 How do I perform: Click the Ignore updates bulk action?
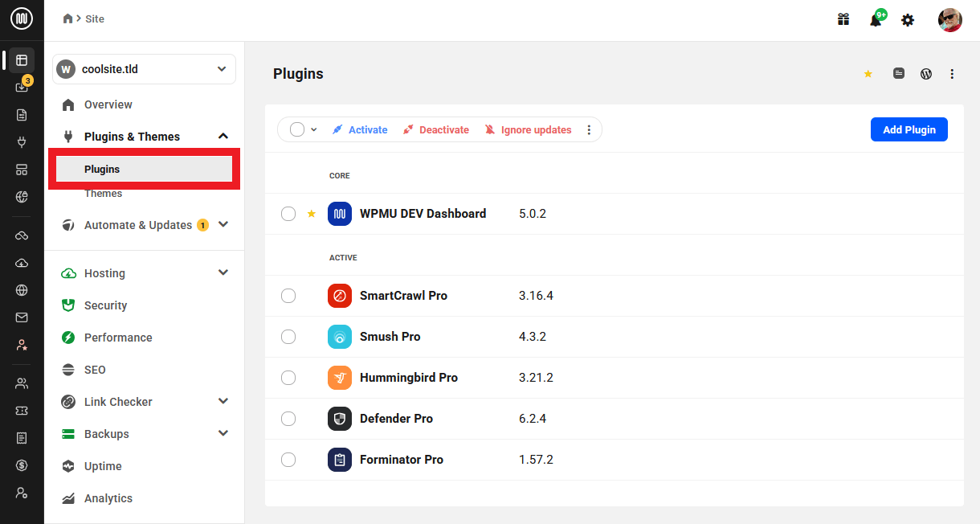(529, 129)
